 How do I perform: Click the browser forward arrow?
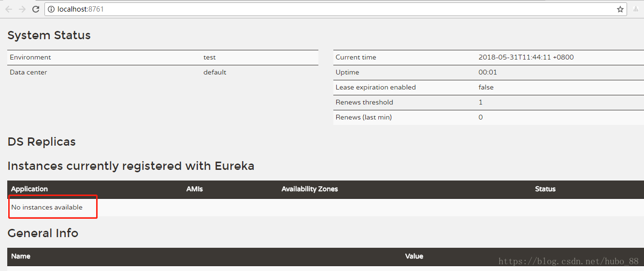pyautogui.click(x=22, y=9)
